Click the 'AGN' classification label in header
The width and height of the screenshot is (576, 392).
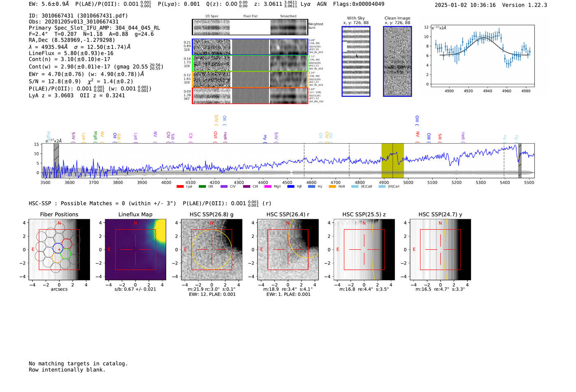322,4
